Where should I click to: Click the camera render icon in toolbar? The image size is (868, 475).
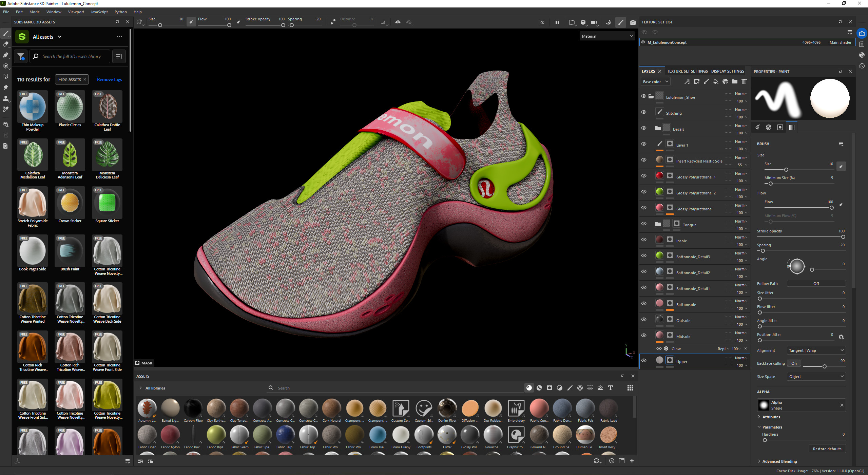pos(633,22)
